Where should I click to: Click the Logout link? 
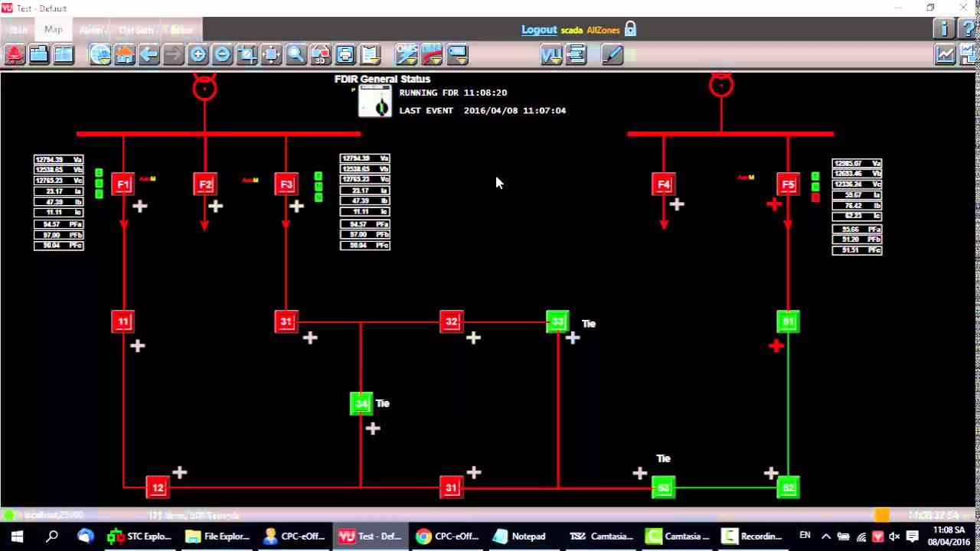coord(539,30)
